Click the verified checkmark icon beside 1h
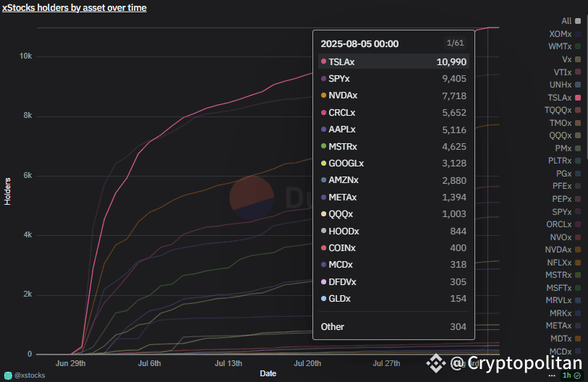The height and width of the screenshot is (382, 588). tap(577, 375)
